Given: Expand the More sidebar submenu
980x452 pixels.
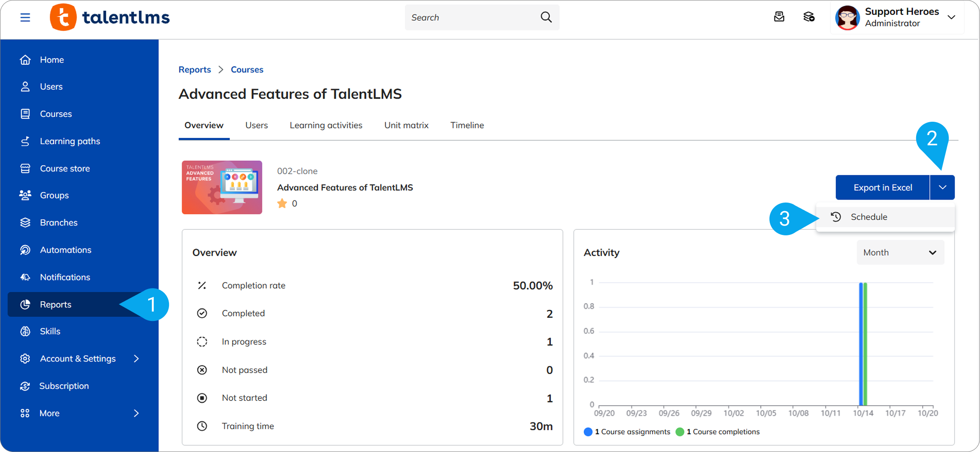Looking at the screenshot, I should pyautogui.click(x=136, y=413).
